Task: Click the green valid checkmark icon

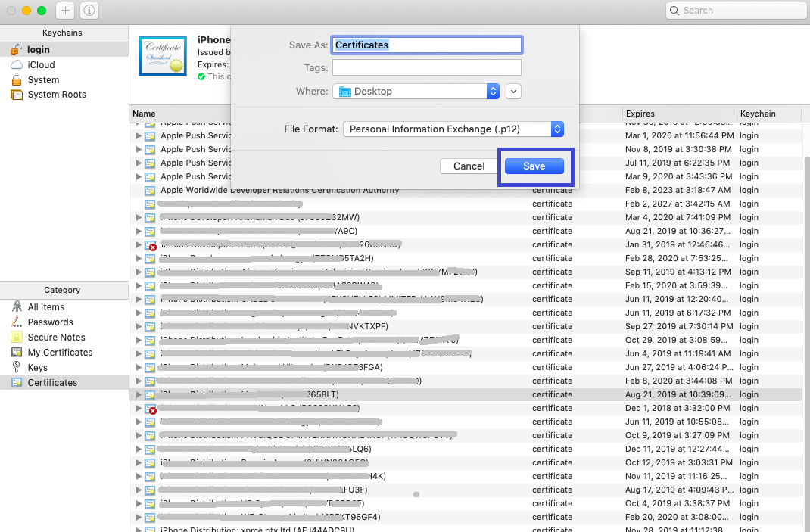Action: pyautogui.click(x=201, y=76)
